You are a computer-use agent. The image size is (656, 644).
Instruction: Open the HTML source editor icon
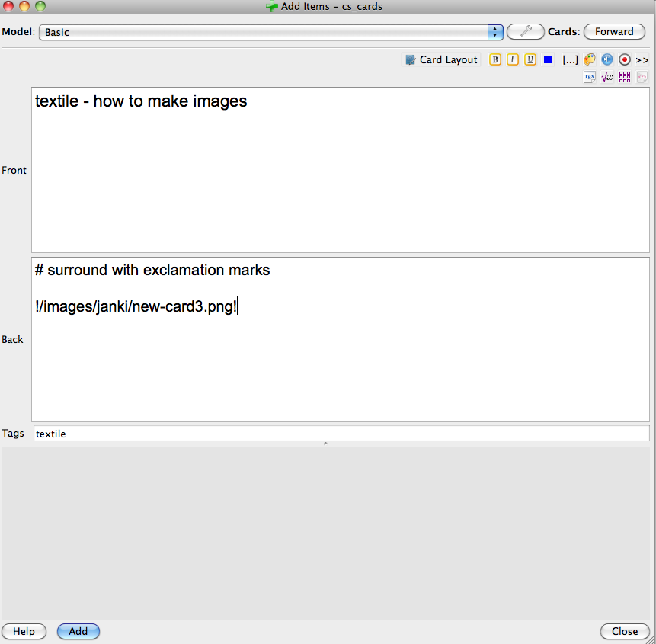click(642, 77)
